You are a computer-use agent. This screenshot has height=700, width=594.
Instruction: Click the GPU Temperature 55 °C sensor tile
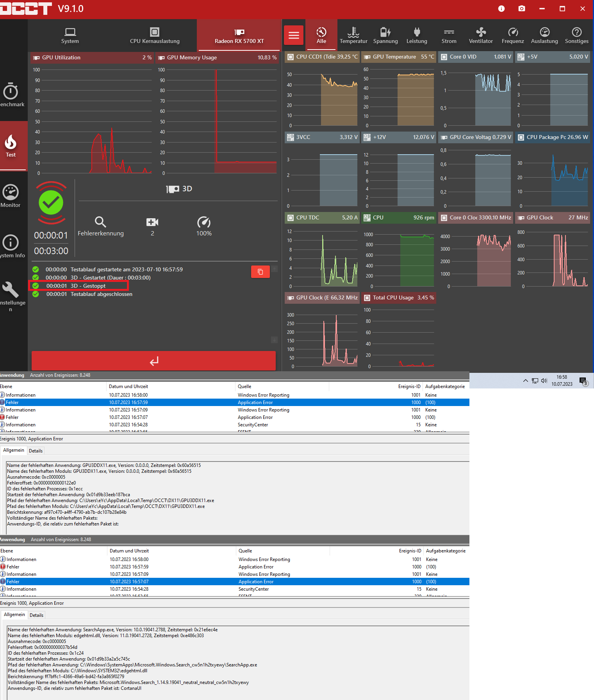coord(398,57)
